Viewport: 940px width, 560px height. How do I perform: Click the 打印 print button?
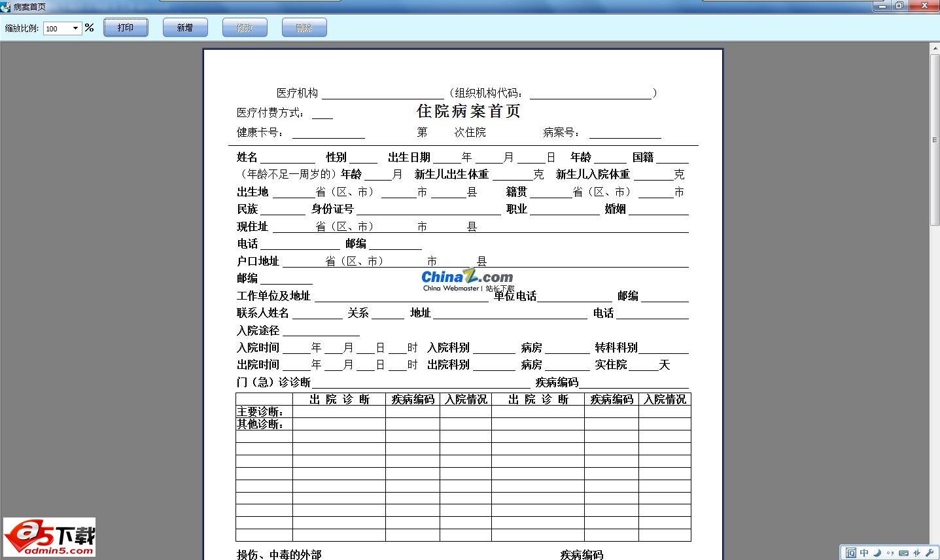(125, 27)
